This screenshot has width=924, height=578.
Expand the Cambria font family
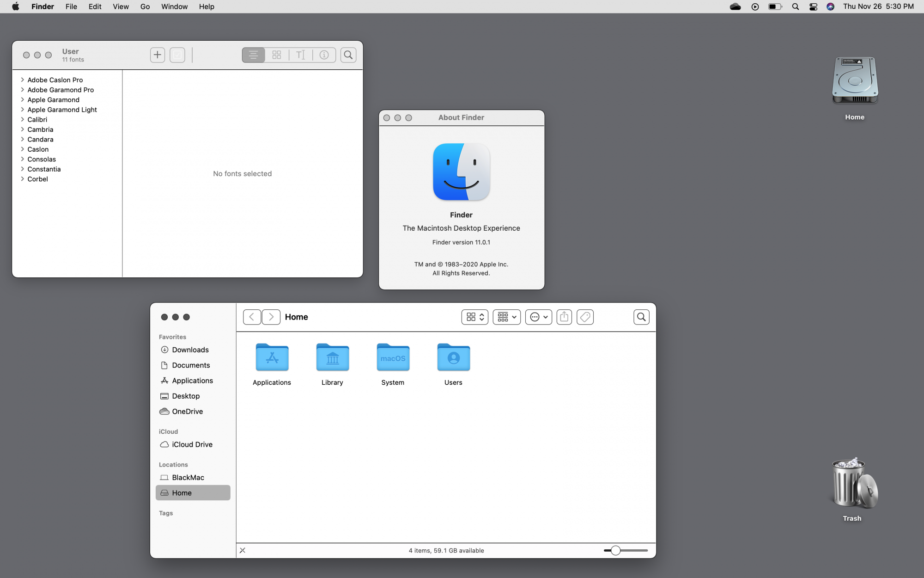click(22, 129)
